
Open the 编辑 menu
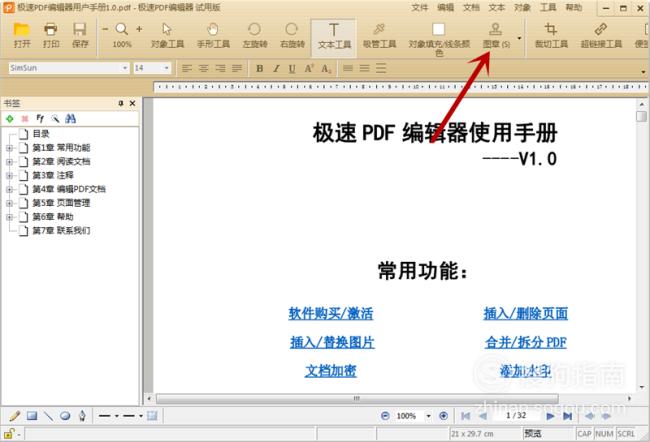point(445,7)
